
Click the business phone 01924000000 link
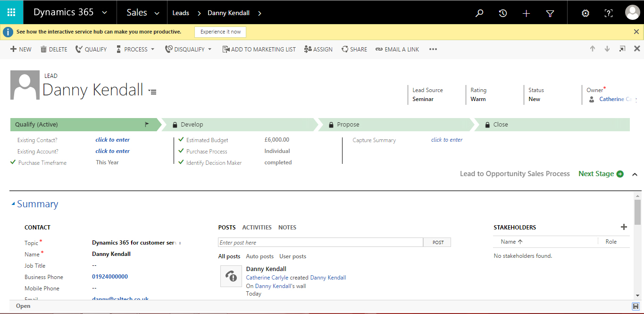[x=110, y=277]
